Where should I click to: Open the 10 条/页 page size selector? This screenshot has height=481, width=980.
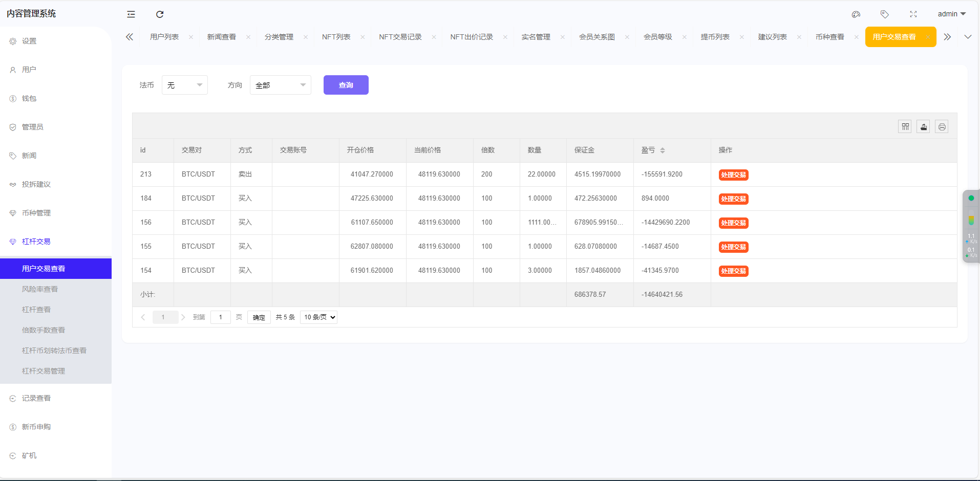coord(318,317)
